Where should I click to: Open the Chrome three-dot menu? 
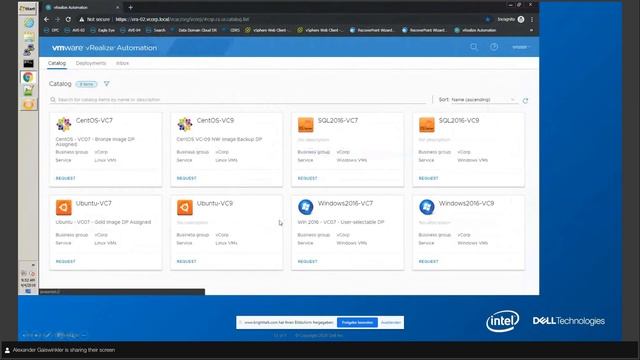pyautogui.click(x=532, y=19)
